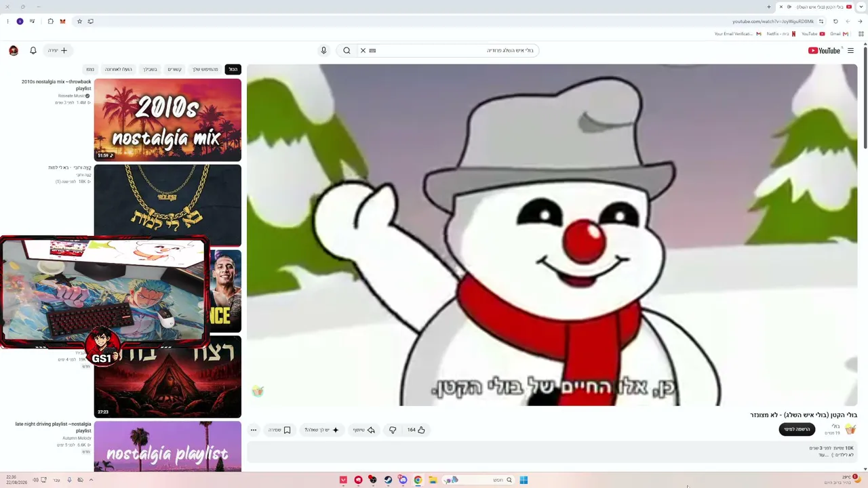The image size is (868, 488).
Task: Open 'Your Email Verificati...' bookmark
Action: [x=738, y=34]
